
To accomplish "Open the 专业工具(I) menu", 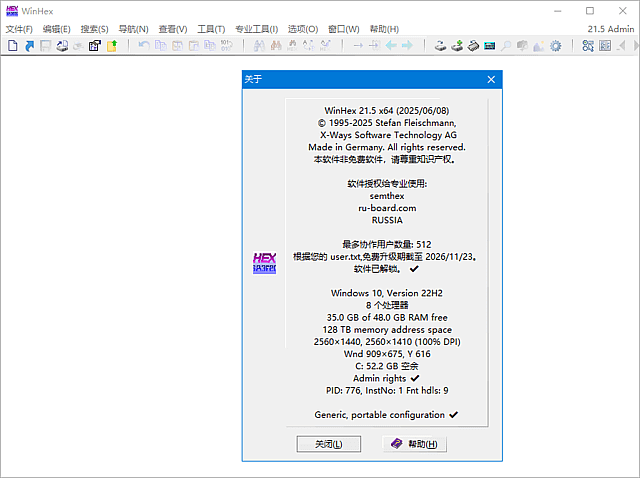I will click(x=257, y=29).
